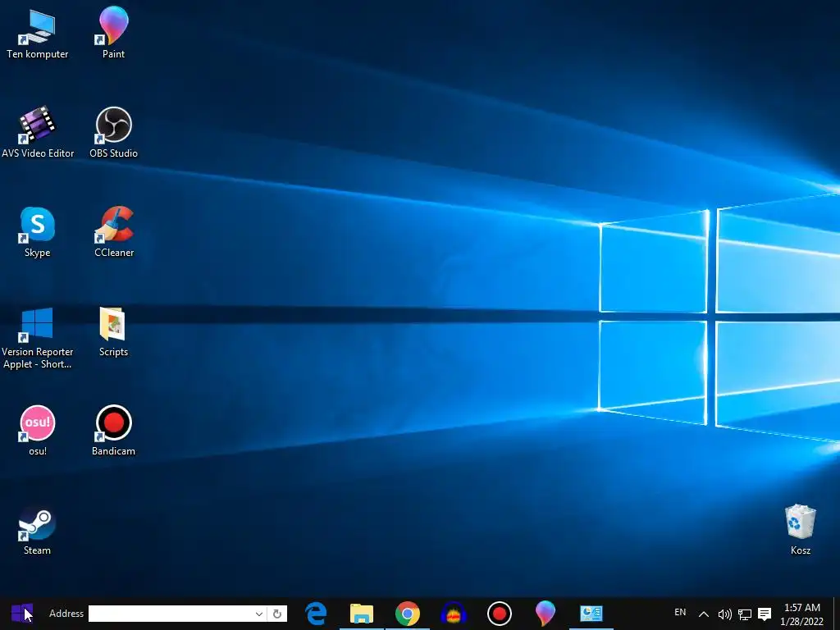Select the OBS Studio desktop icon
Screen dimensions: 840x630
[x=113, y=132]
